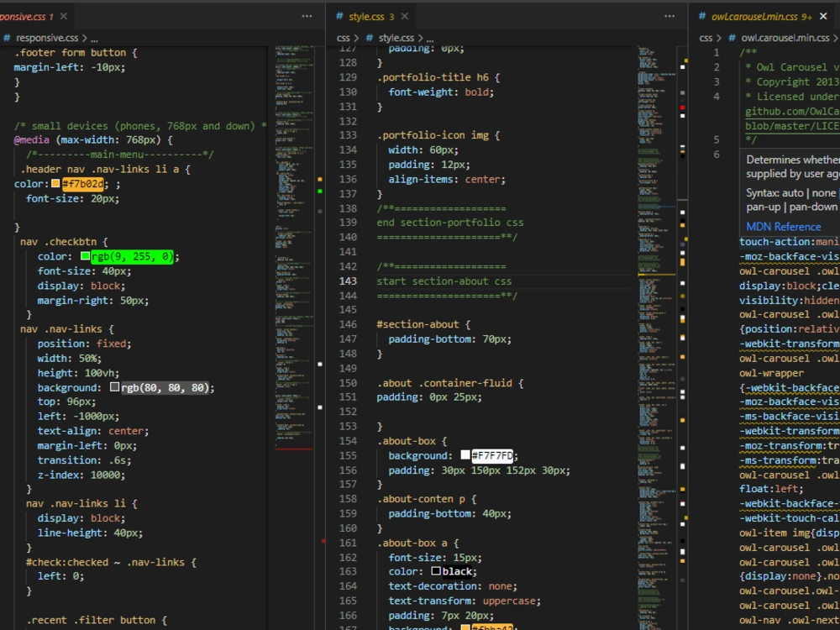
Task: Click '#section-about {' selector line
Action: tap(423, 324)
